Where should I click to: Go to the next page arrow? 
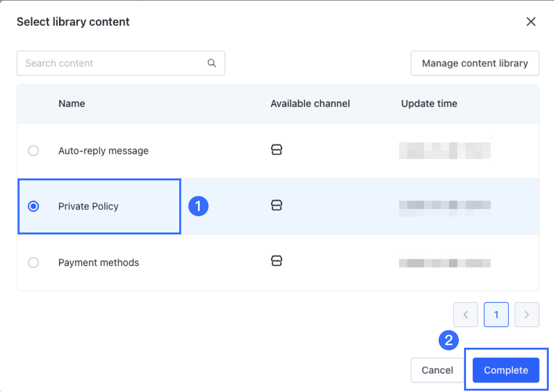click(x=527, y=315)
